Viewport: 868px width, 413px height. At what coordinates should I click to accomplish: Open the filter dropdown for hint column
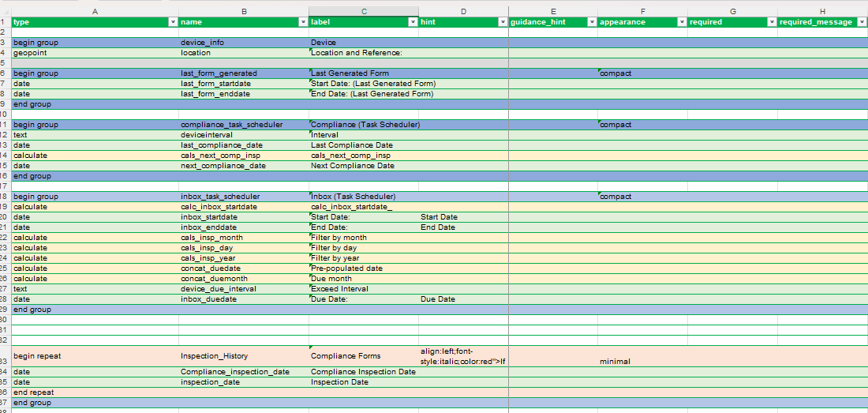[503, 22]
